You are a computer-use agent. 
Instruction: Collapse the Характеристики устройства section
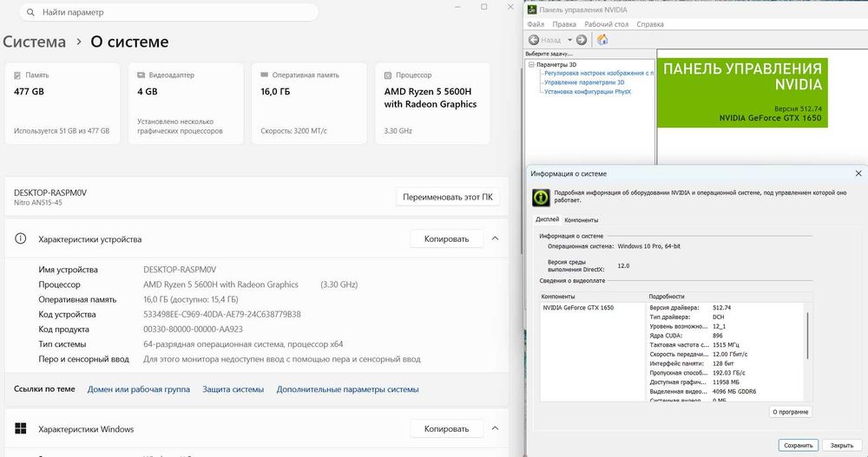(495, 238)
